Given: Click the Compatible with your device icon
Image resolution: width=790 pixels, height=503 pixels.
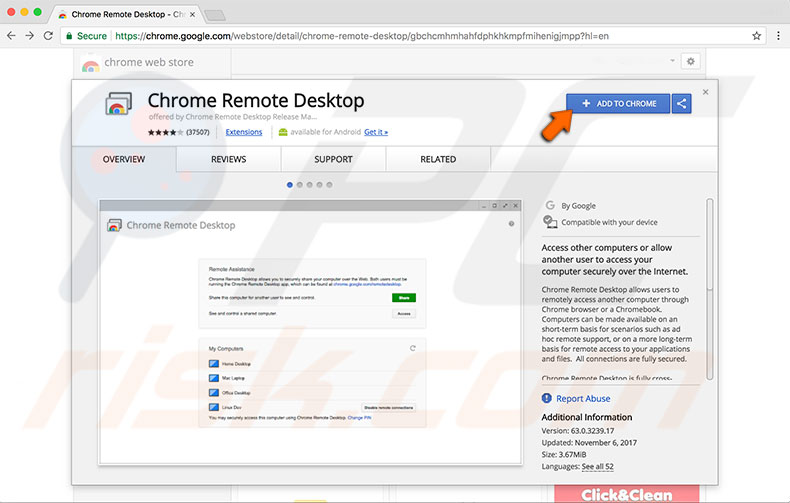Looking at the screenshot, I should coord(550,222).
